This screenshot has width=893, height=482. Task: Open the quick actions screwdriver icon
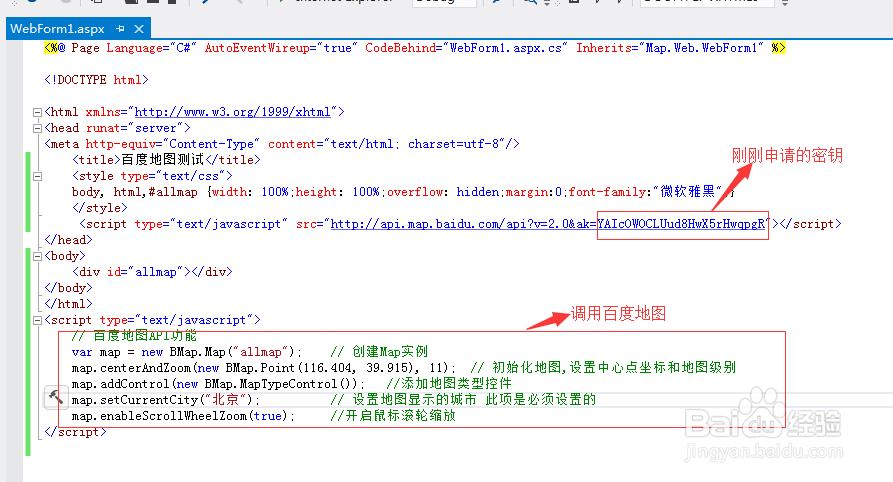(56, 397)
